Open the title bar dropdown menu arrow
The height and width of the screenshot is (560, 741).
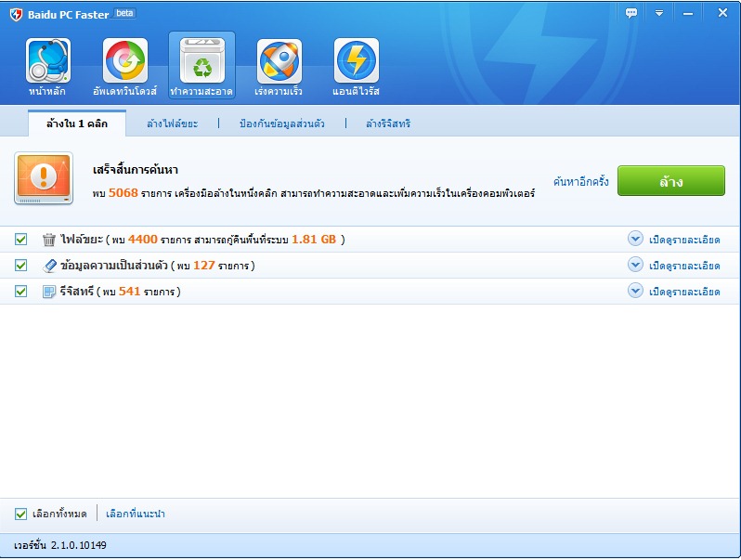click(659, 13)
